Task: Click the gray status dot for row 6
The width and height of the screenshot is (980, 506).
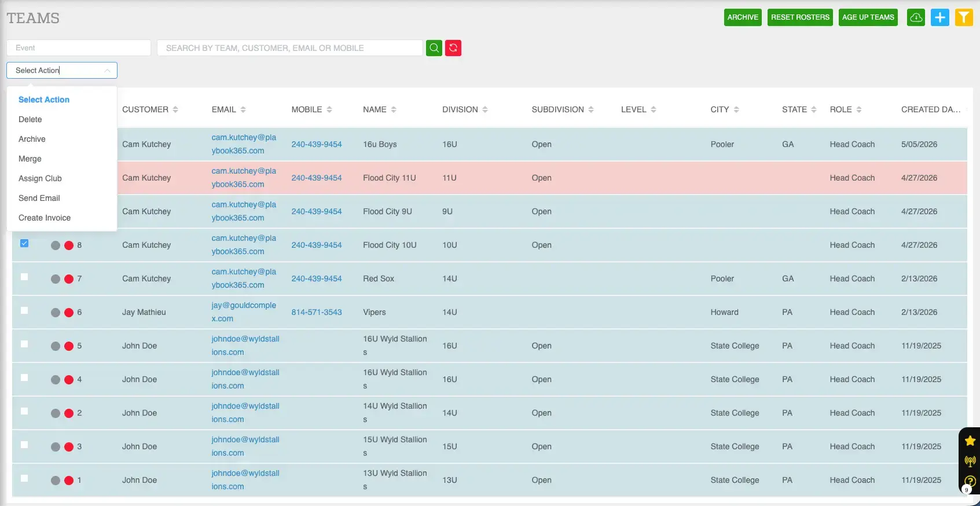Action: (x=56, y=313)
